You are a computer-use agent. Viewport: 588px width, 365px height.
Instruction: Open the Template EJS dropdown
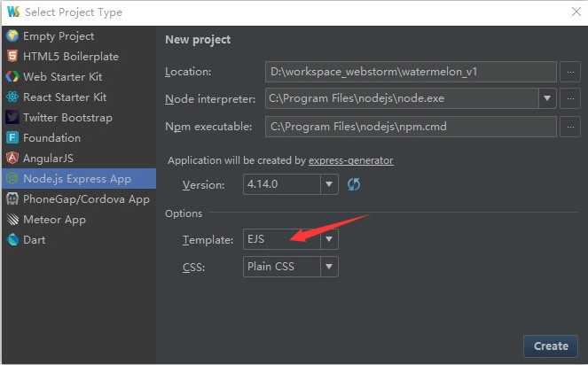[329, 239]
